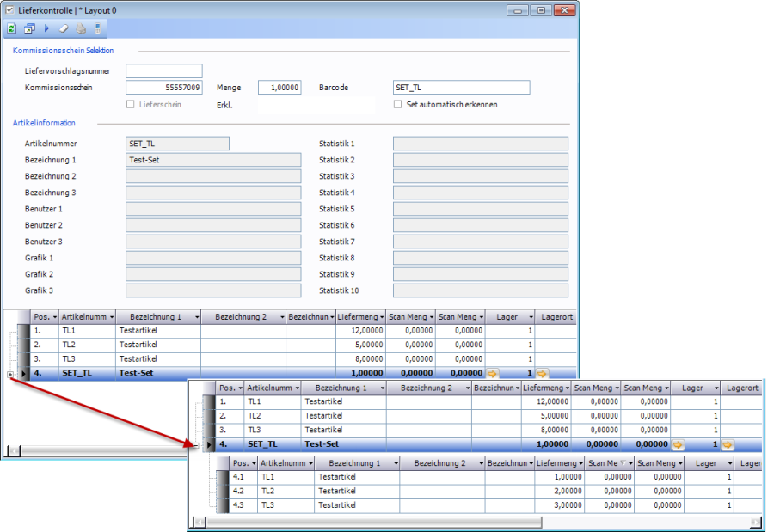Click the printer icon in toolbar
The image size is (774, 532).
click(81, 28)
